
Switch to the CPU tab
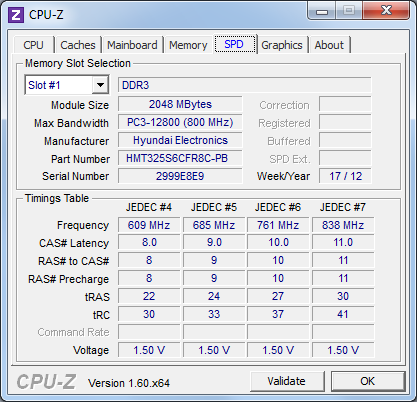[33, 45]
